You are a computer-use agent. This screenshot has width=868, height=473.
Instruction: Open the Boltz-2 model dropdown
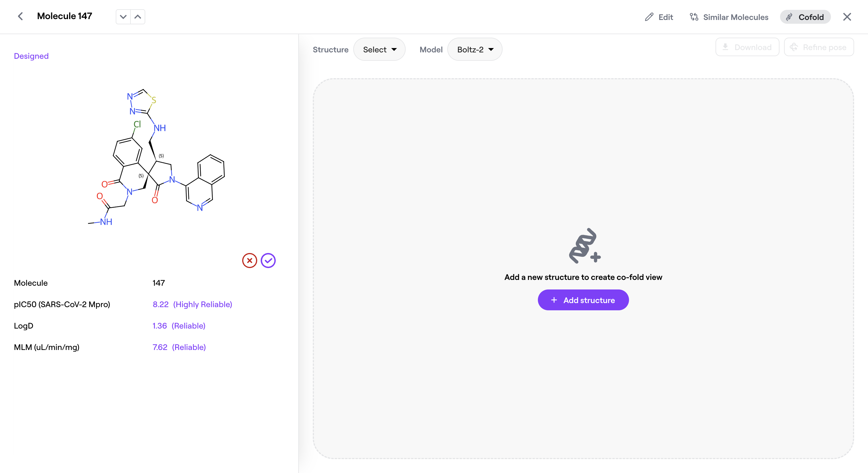coord(475,49)
